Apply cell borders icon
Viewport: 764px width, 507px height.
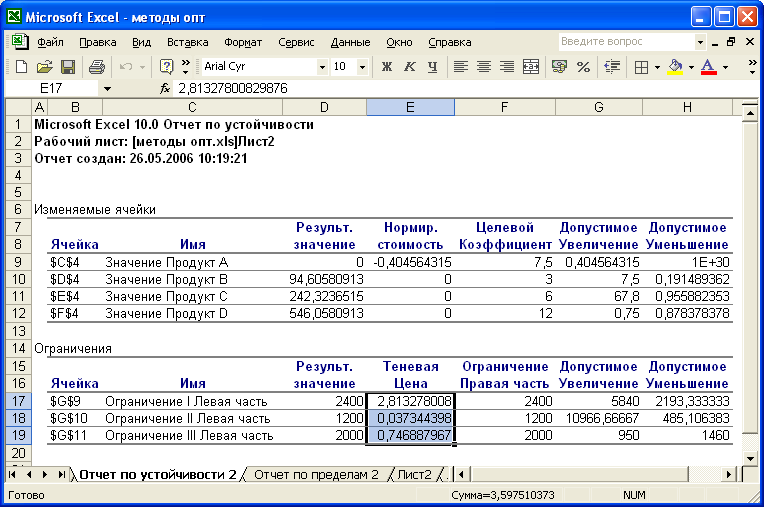[x=642, y=67]
